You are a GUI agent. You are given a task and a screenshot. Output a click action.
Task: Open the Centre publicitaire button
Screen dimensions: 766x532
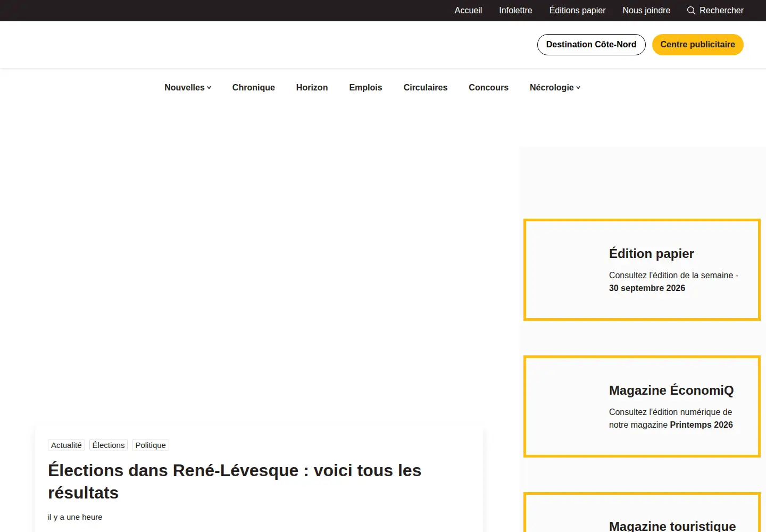click(x=697, y=45)
